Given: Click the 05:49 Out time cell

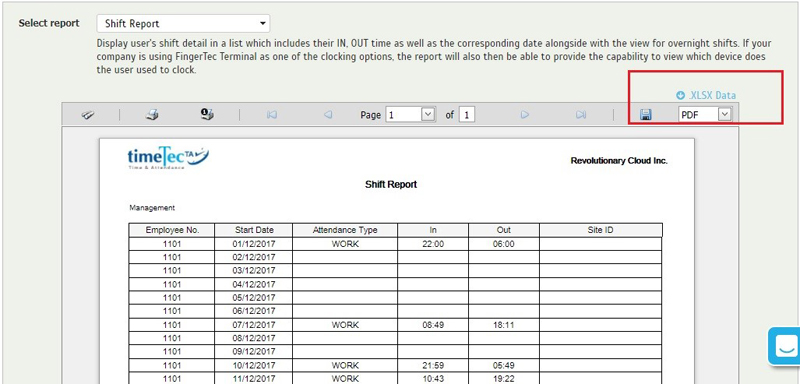Looking at the screenshot, I should (504, 365).
